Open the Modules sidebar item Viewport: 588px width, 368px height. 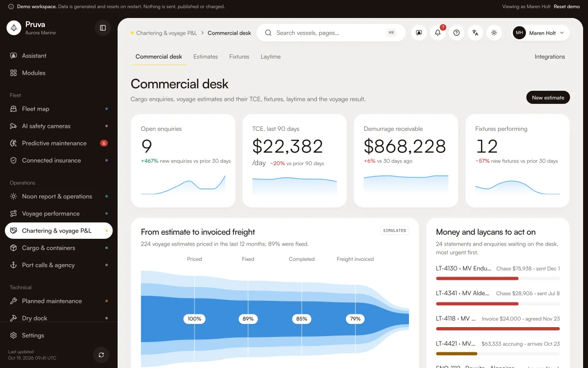tap(59, 73)
